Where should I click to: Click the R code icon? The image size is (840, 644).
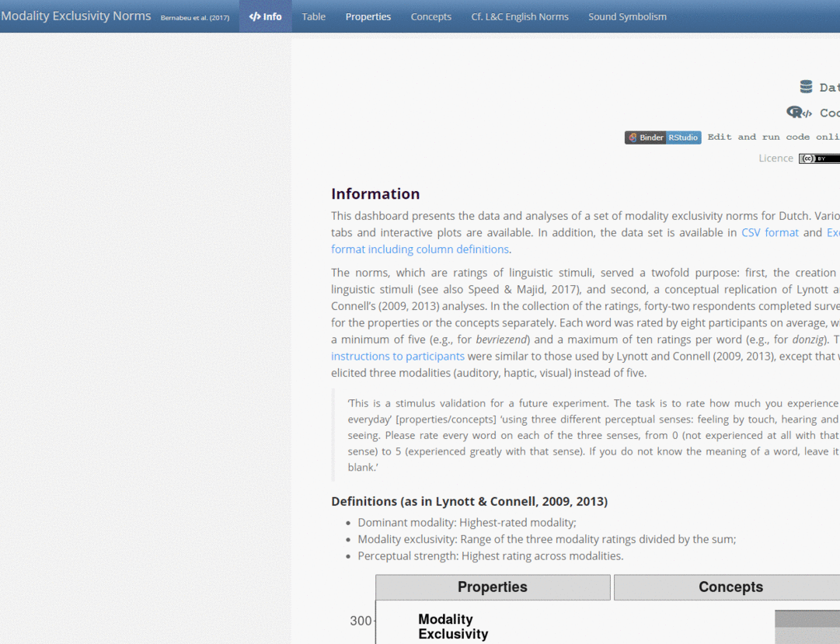tap(799, 112)
